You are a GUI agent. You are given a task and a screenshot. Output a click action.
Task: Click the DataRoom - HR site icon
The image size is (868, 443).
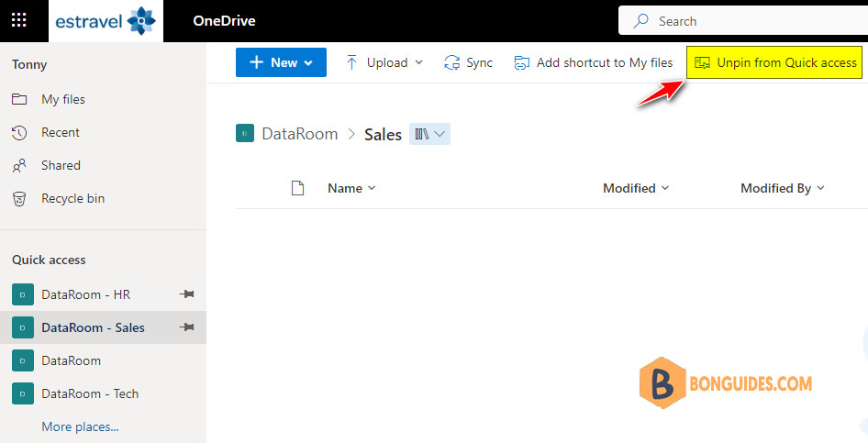tap(23, 294)
